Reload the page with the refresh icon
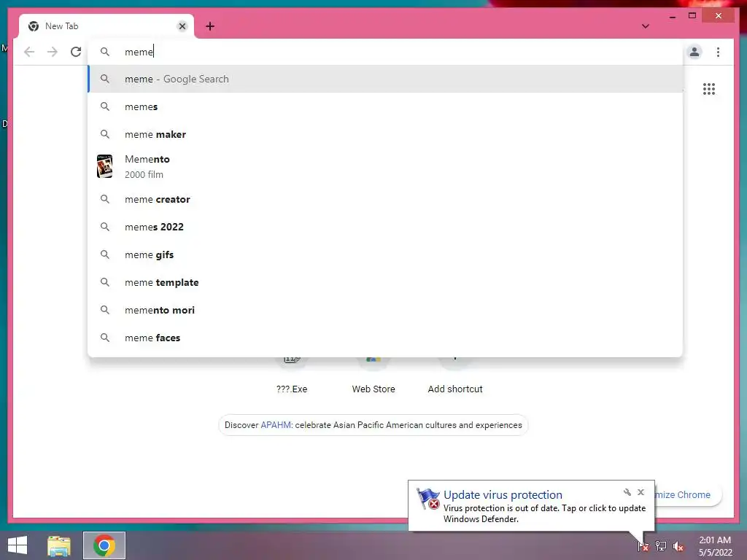 pyautogui.click(x=76, y=52)
